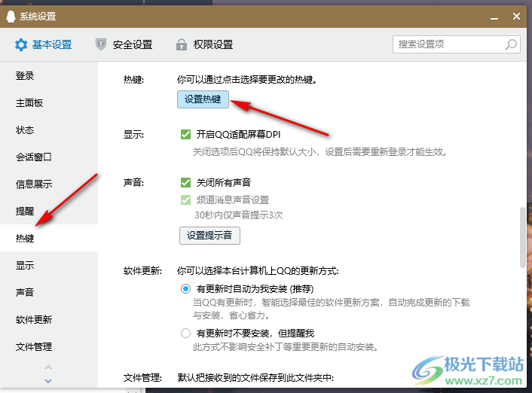Click the 设置热键 button
532x393 pixels.
(203, 99)
